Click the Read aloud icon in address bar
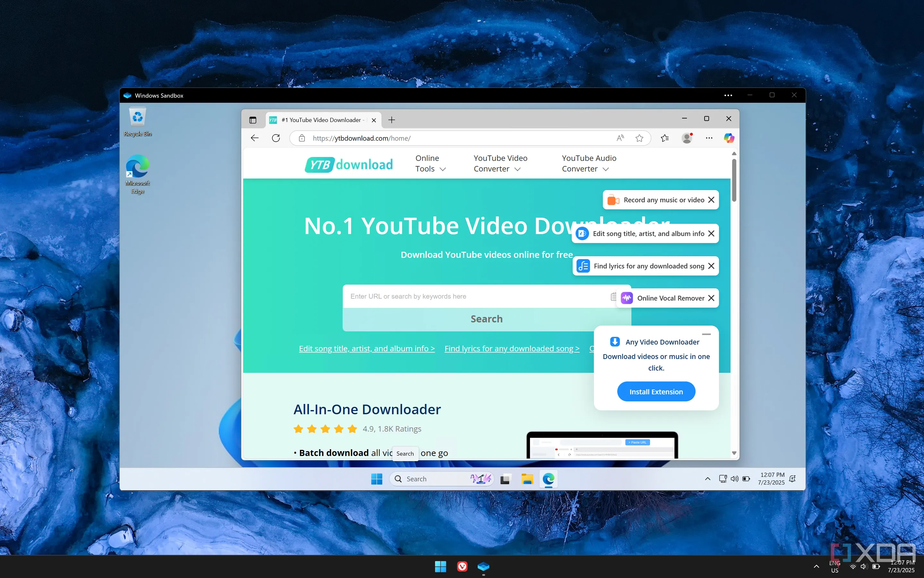Viewport: 924px width, 578px height. pyautogui.click(x=620, y=138)
